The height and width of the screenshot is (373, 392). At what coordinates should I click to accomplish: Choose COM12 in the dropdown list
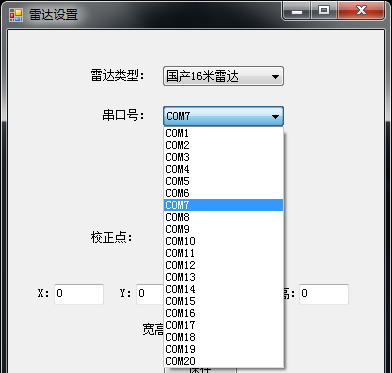[x=223, y=265]
